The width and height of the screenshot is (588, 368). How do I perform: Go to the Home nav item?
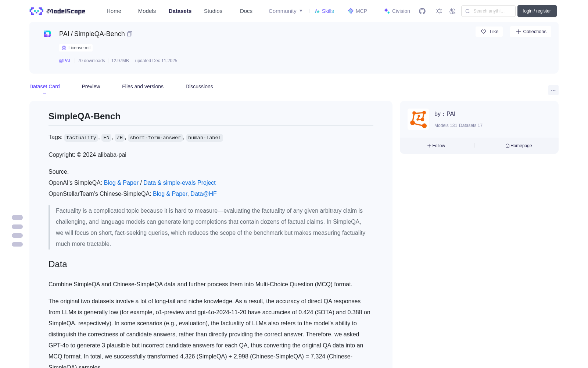(114, 11)
